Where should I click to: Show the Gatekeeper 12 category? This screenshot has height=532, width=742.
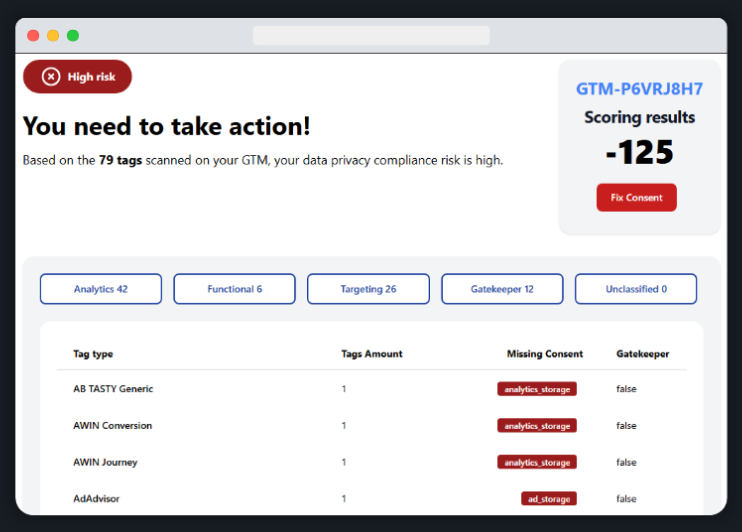pyautogui.click(x=502, y=289)
